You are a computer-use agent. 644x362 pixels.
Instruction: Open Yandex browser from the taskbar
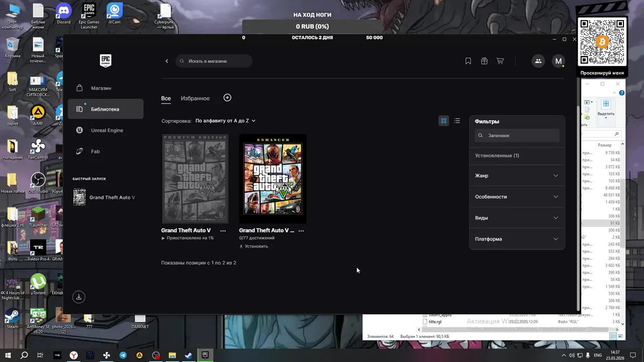(73, 355)
